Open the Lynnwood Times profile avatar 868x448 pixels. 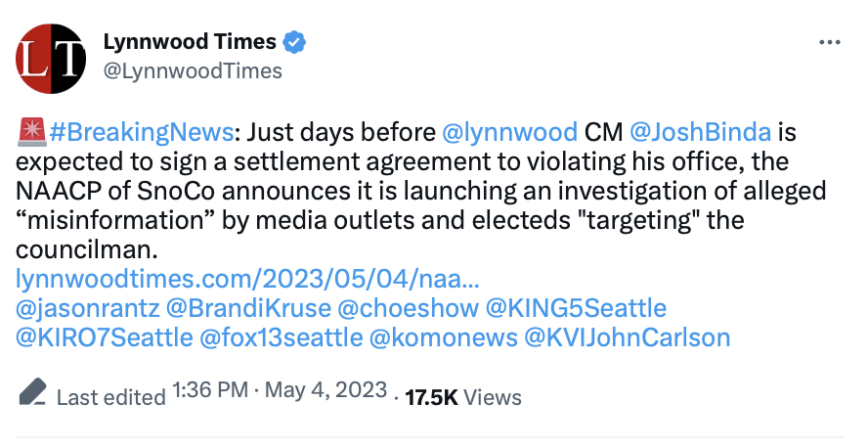[x=51, y=58]
